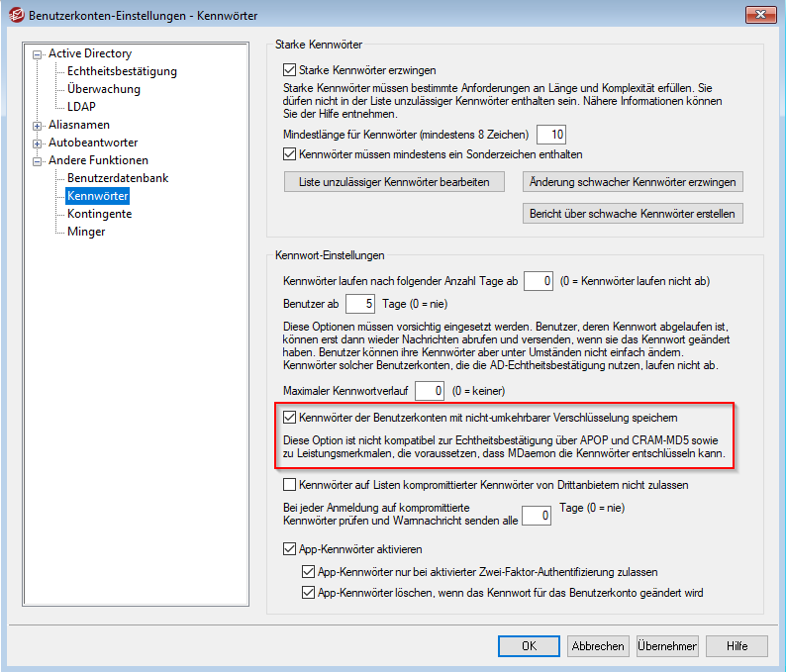Select Kontingente in the sidebar tree
The width and height of the screenshot is (786, 672).
tap(99, 214)
